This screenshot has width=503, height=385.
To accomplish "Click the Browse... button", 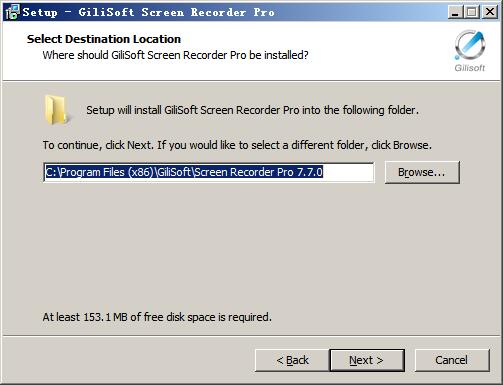I will point(422,172).
